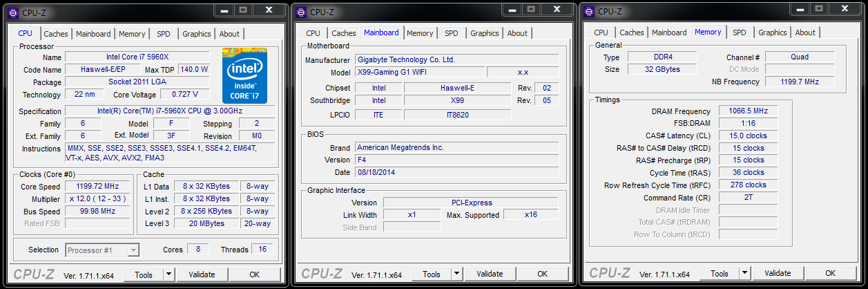The image size is (868, 289).
Task: Click Row Refresh Cycle Time value '278 clocks'
Action: click(749, 185)
